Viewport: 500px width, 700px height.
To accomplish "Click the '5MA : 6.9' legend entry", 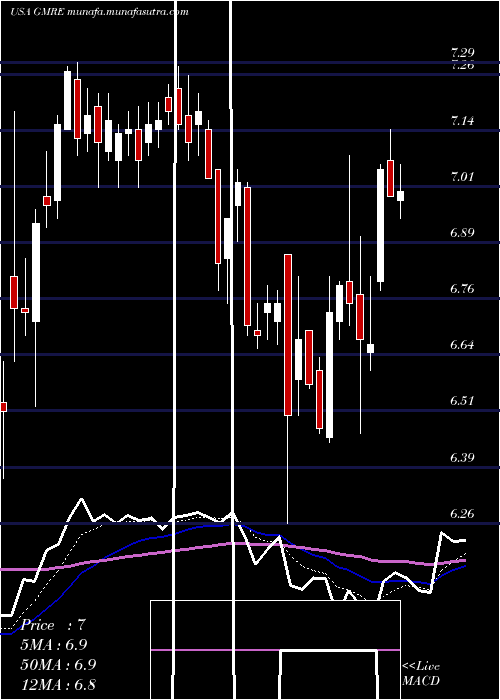I will point(54,645).
